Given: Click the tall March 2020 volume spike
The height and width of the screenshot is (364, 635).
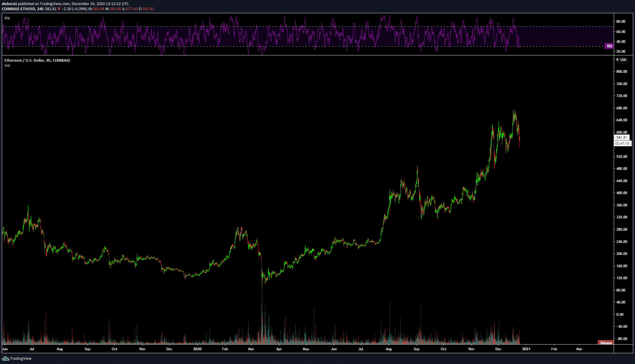Looking at the screenshot, I should pos(262,319).
